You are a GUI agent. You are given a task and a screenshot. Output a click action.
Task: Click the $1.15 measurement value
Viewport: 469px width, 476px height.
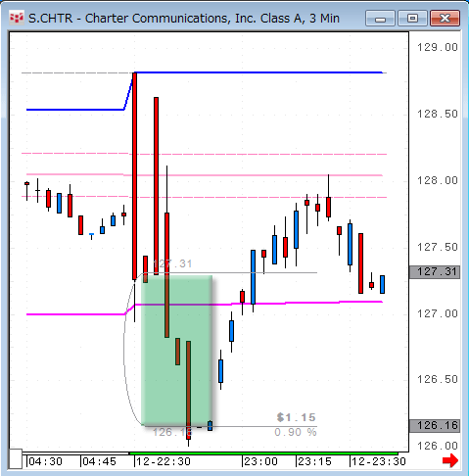296,417
